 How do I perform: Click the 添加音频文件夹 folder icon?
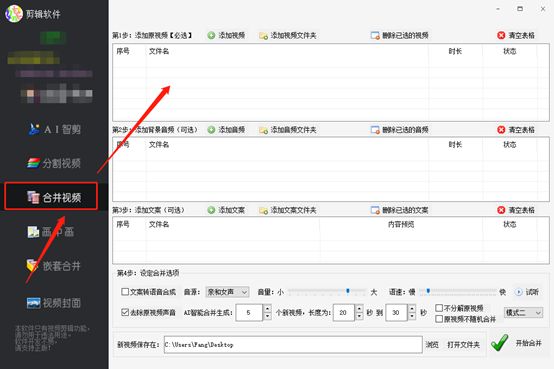coord(263,130)
